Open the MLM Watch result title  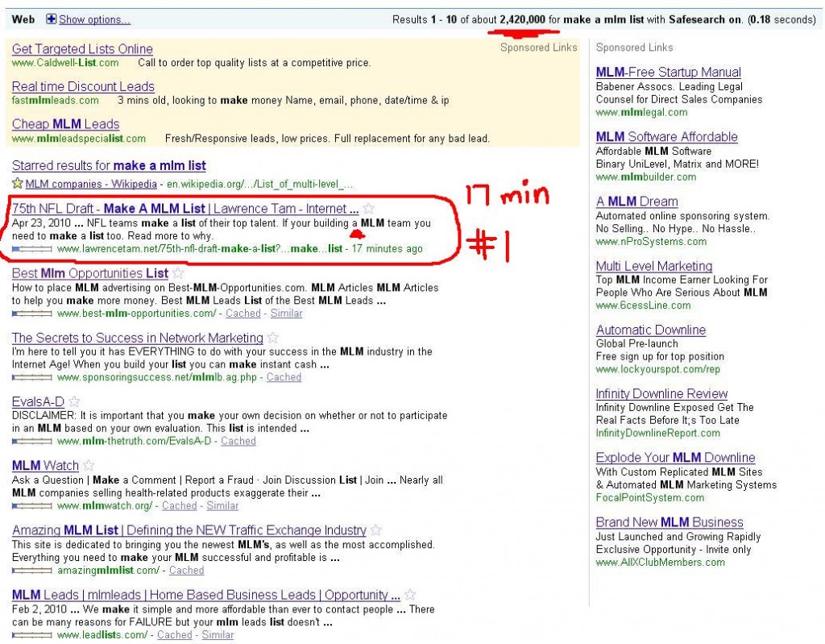tap(45, 466)
